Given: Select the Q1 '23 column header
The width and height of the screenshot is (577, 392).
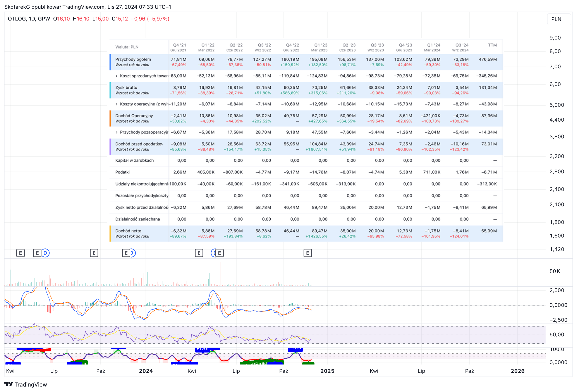Looking at the screenshot, I should pyautogui.click(x=319, y=47).
